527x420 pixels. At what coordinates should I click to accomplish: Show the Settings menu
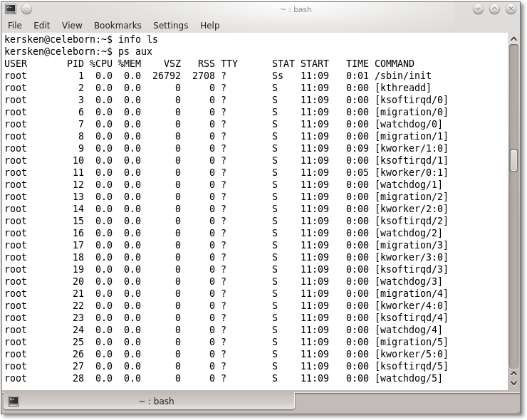tap(171, 25)
